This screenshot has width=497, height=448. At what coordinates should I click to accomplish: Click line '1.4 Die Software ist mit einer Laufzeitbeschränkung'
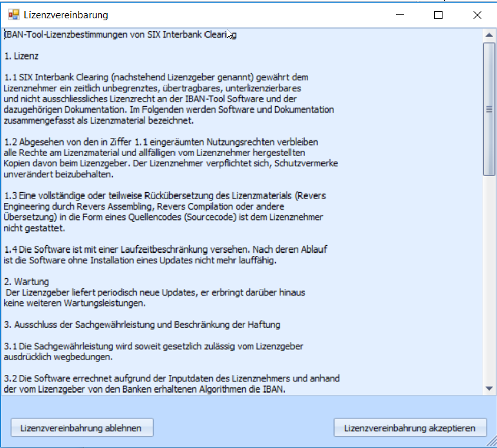pyautogui.click(x=165, y=249)
